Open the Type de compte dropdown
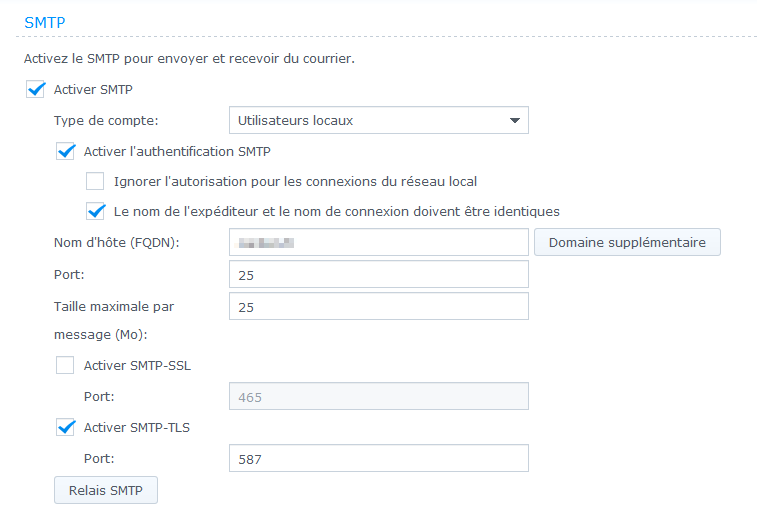The height and width of the screenshot is (516, 757). tap(378, 121)
